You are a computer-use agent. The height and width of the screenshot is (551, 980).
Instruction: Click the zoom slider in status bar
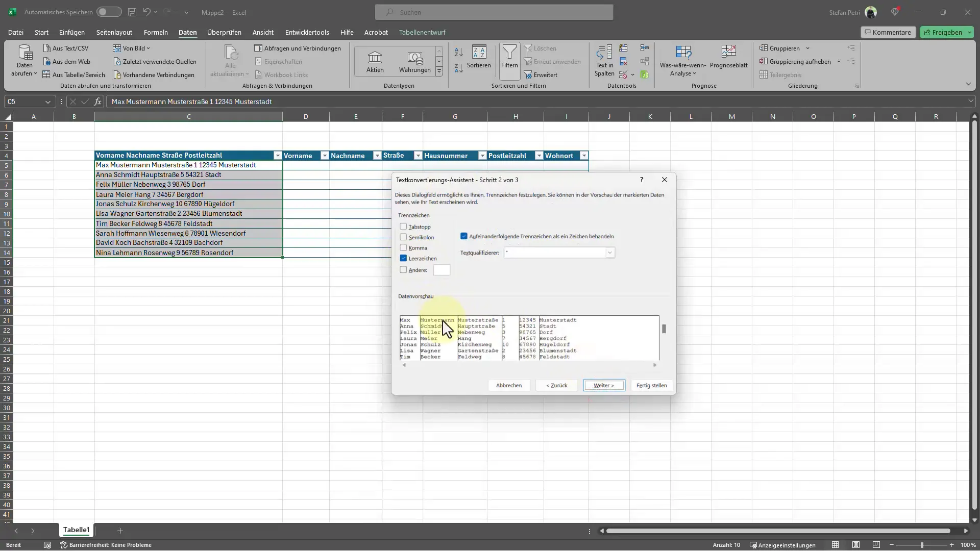pyautogui.click(x=922, y=545)
